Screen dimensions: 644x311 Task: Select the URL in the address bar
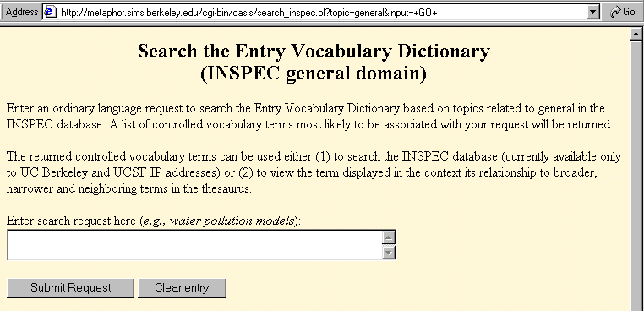click(248, 13)
